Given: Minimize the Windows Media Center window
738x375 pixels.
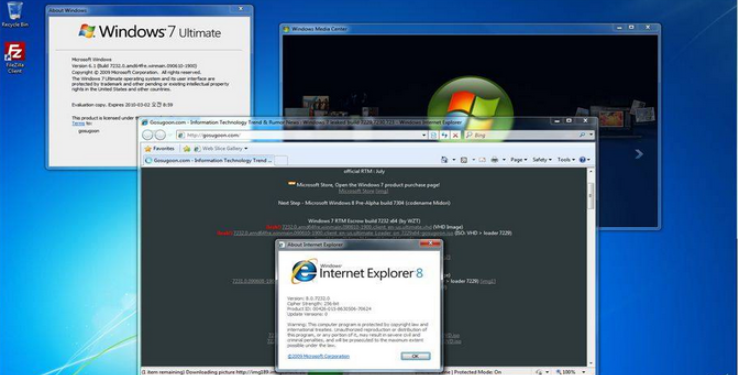Looking at the screenshot, I should [620, 27].
